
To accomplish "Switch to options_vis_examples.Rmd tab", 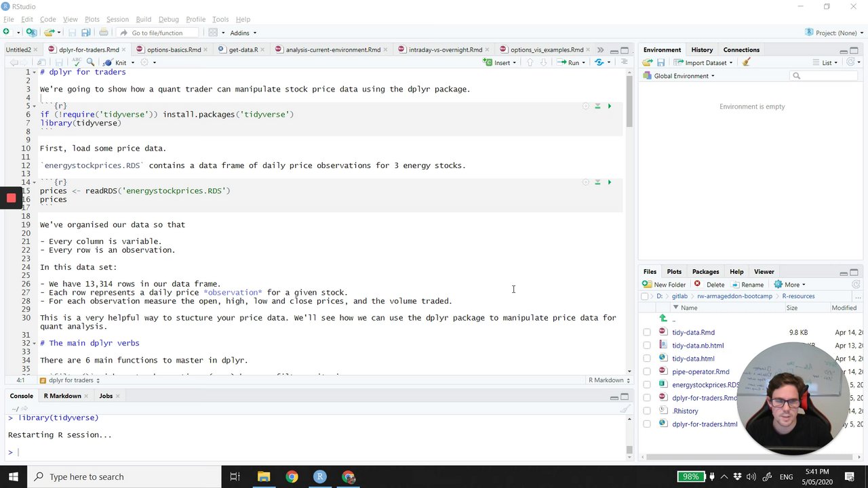I will point(547,49).
